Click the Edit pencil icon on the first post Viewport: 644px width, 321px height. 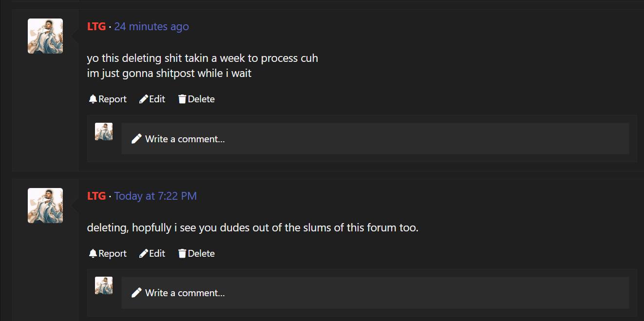(x=143, y=99)
